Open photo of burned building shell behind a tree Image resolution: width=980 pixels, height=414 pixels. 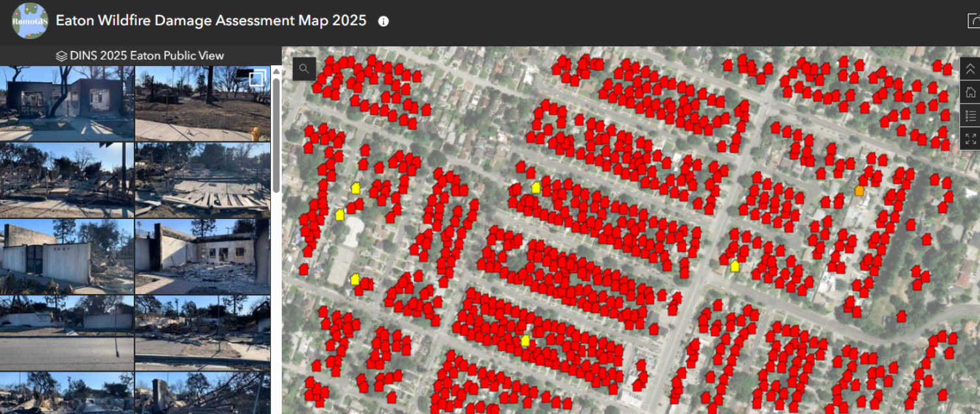coord(67,103)
